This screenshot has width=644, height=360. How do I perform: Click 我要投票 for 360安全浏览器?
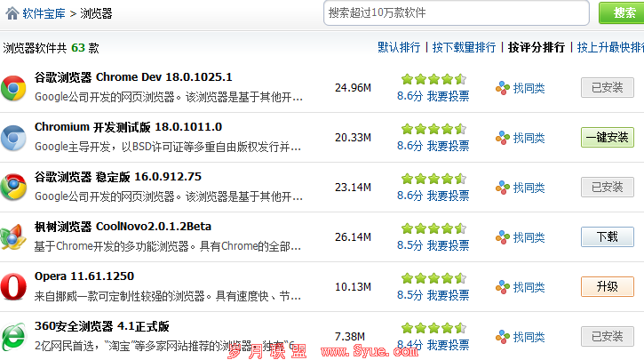(x=448, y=345)
